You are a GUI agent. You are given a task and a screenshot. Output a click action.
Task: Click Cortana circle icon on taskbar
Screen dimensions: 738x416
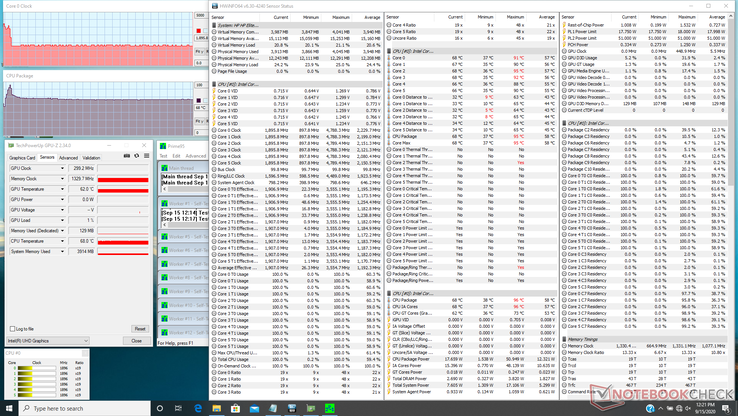point(160,408)
